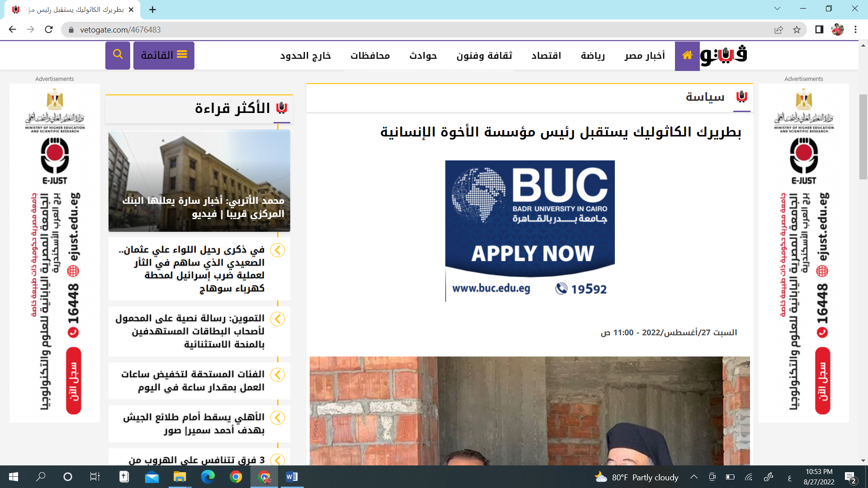Click the left E-JUST advertisement banner
868x488 pixels.
pos(55,253)
